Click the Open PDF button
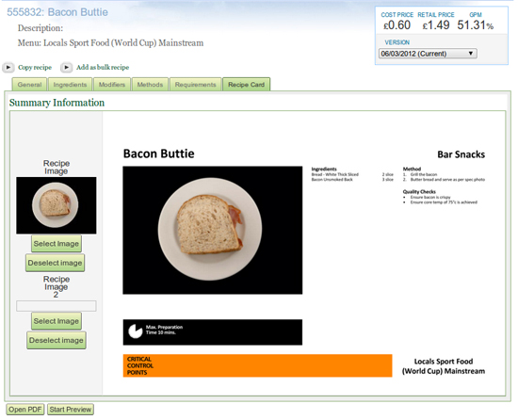The image size is (518, 420). (25, 410)
